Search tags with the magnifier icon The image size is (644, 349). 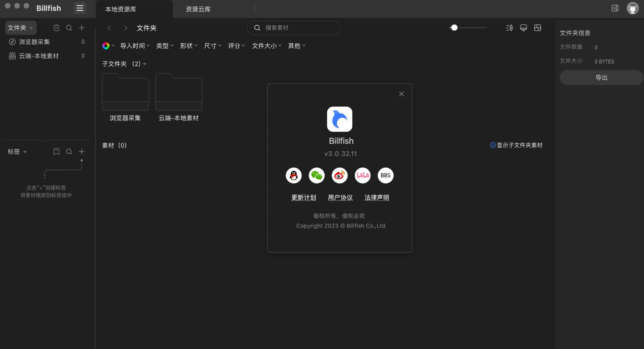[69, 152]
